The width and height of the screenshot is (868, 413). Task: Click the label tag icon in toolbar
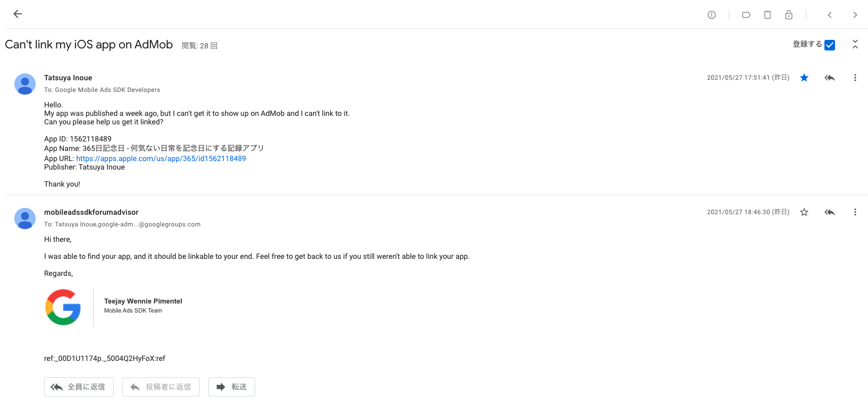746,15
